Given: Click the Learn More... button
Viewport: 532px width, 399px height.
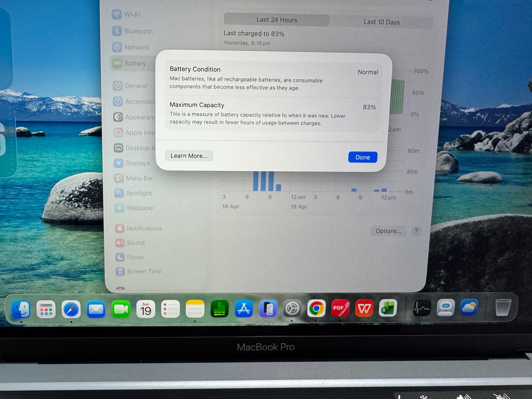Looking at the screenshot, I should tap(189, 156).
